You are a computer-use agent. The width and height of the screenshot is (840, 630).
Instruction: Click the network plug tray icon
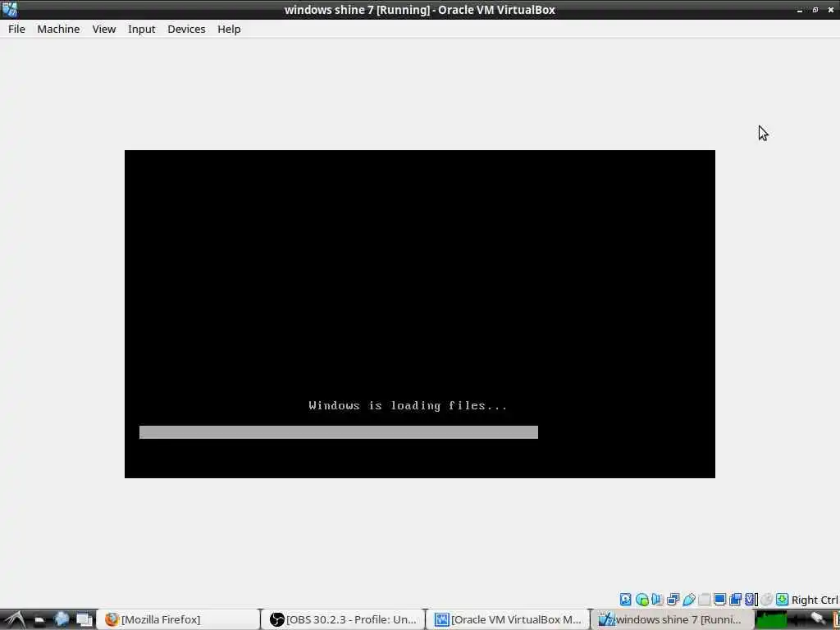pyautogui.click(x=818, y=619)
